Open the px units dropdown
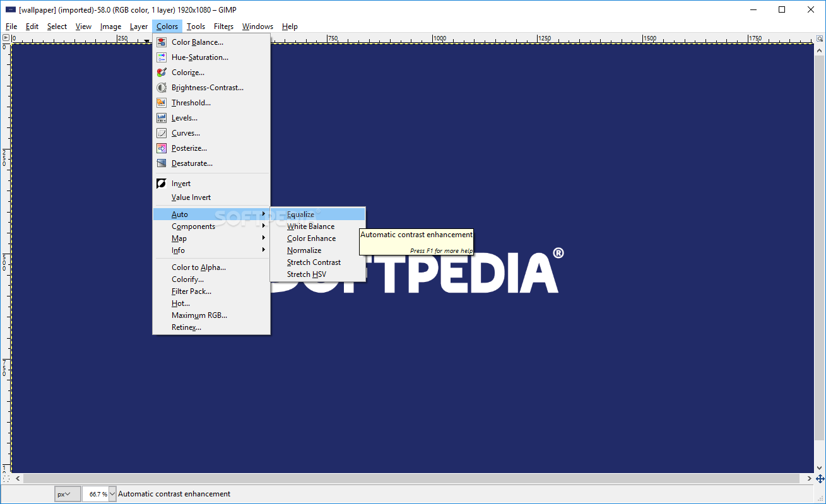The height and width of the screenshot is (504, 826). coord(68,494)
